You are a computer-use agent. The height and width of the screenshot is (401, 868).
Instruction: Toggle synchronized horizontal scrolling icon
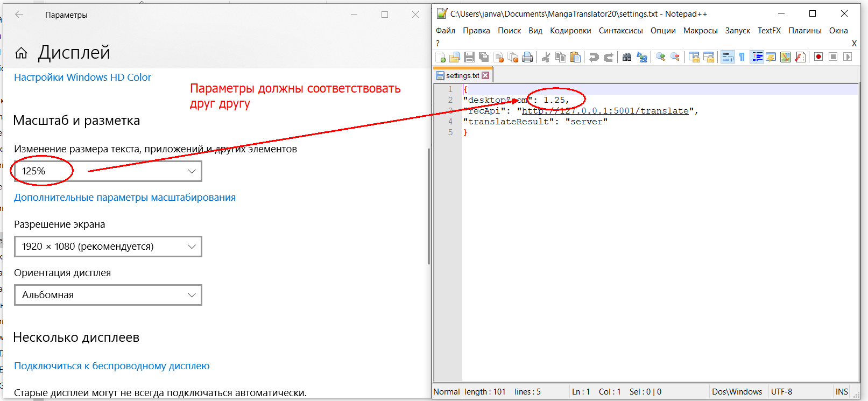point(709,57)
